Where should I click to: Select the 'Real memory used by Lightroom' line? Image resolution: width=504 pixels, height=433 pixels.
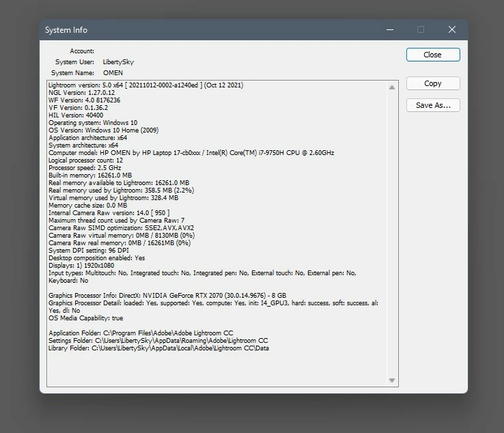pyautogui.click(x=121, y=191)
